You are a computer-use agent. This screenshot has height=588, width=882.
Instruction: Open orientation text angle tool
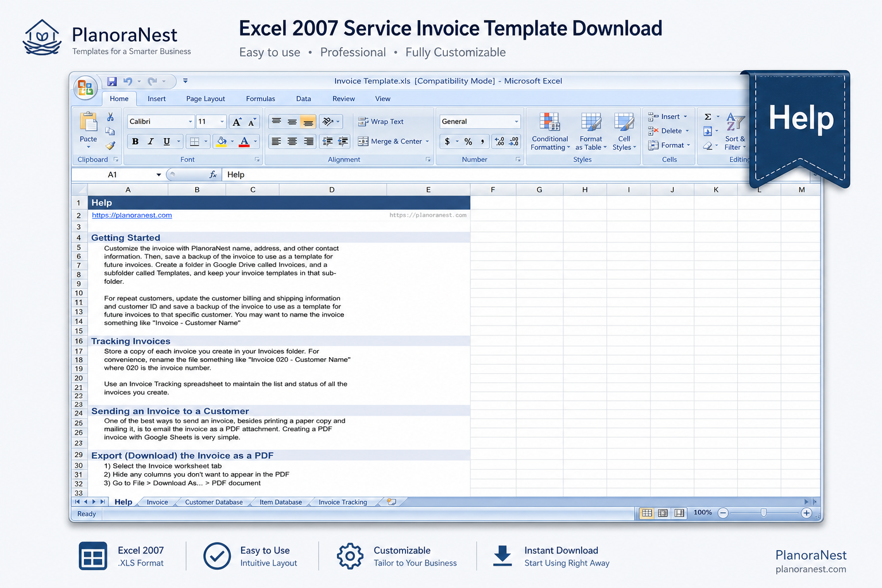point(328,122)
